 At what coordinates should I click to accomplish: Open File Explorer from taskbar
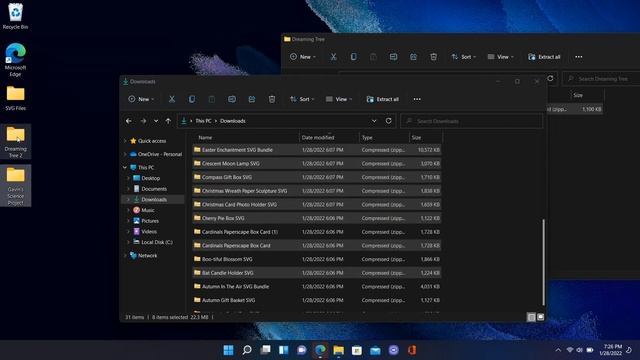[338, 350]
